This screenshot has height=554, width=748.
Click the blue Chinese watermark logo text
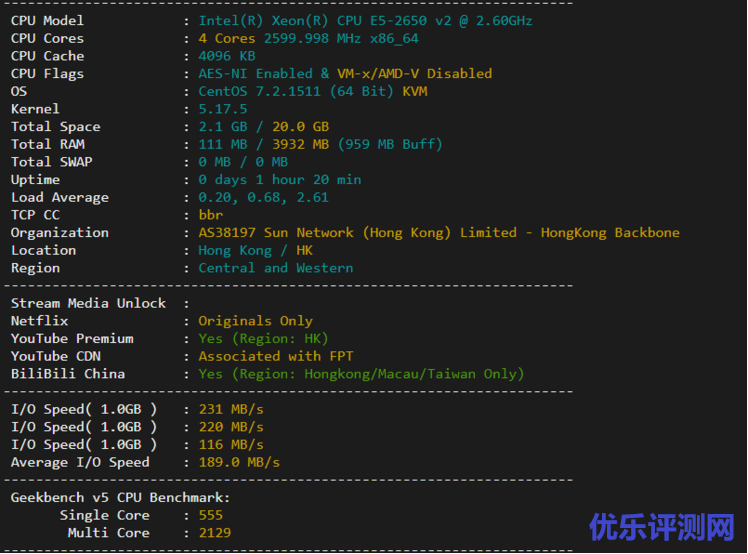[661, 524]
